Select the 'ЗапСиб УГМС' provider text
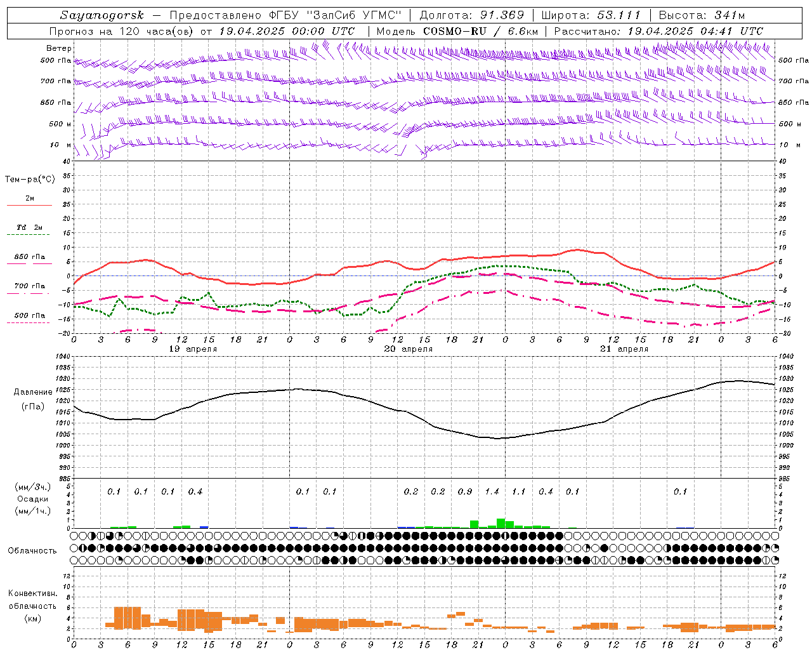This screenshot has width=812, height=650. click(355, 15)
